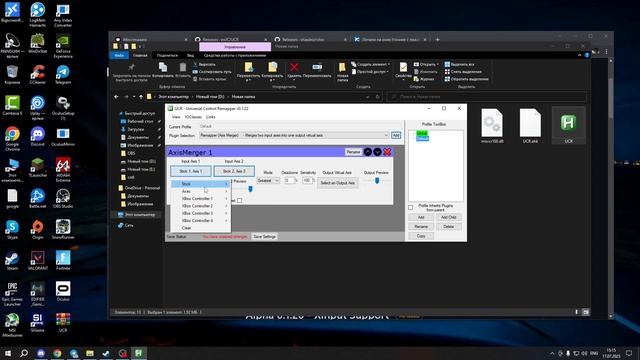Open the blue File tab in Explorer
The height and width of the screenshot is (360, 640).
119,56
